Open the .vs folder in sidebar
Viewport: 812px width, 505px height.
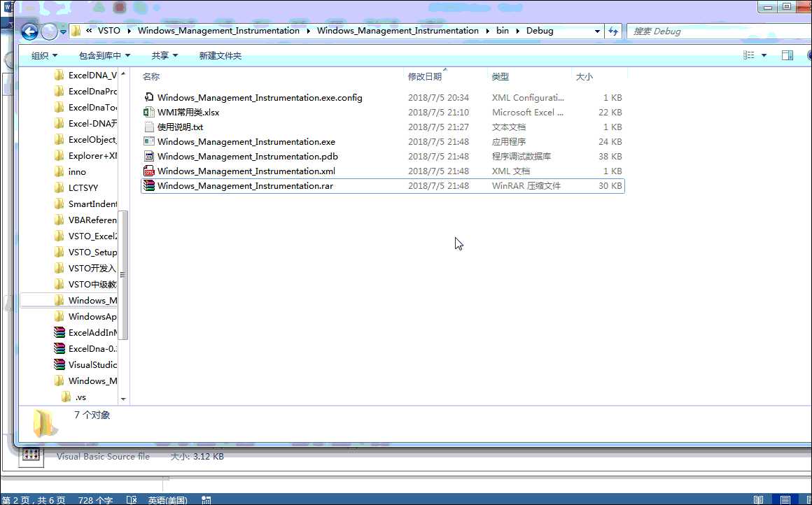(74, 397)
